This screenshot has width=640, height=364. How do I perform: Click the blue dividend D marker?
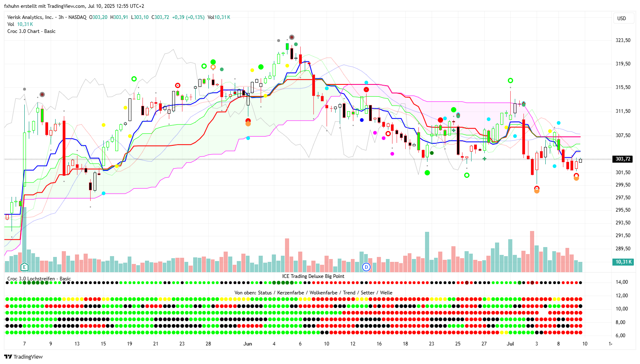click(366, 267)
